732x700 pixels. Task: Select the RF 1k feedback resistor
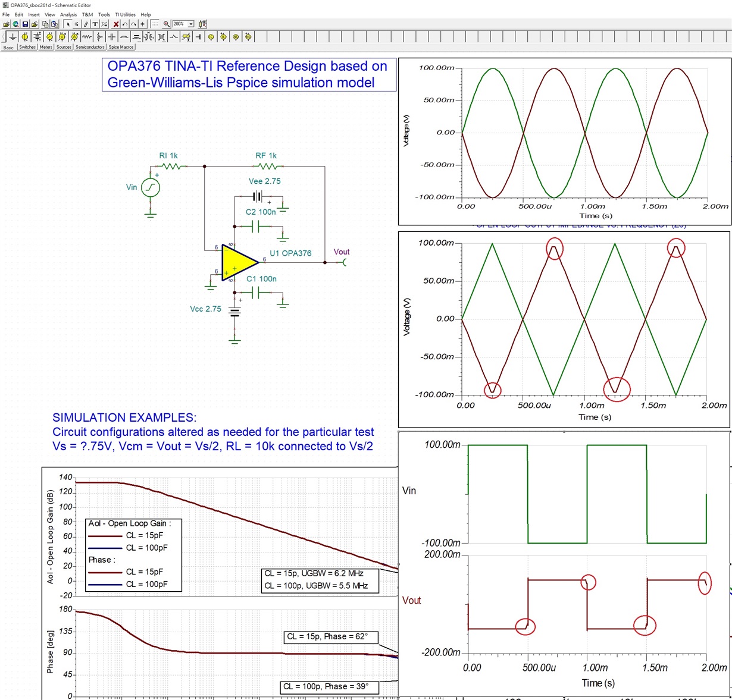268,167
